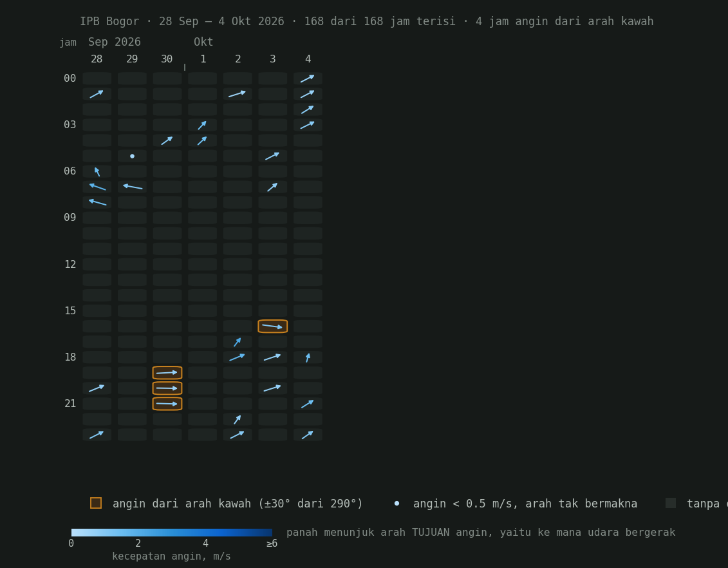Click the wind arrow at 1 Okt 03:00
This screenshot has width=728, height=568.
tap(202, 125)
